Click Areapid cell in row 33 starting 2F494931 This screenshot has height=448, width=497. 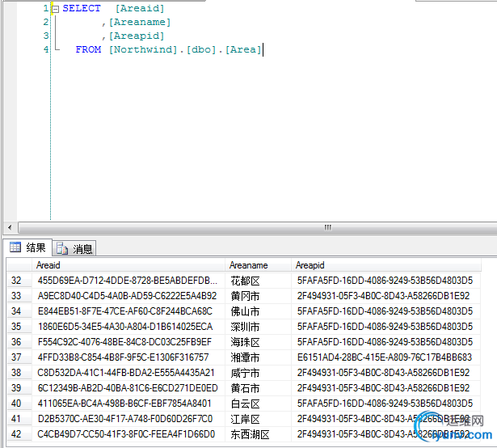pos(386,296)
